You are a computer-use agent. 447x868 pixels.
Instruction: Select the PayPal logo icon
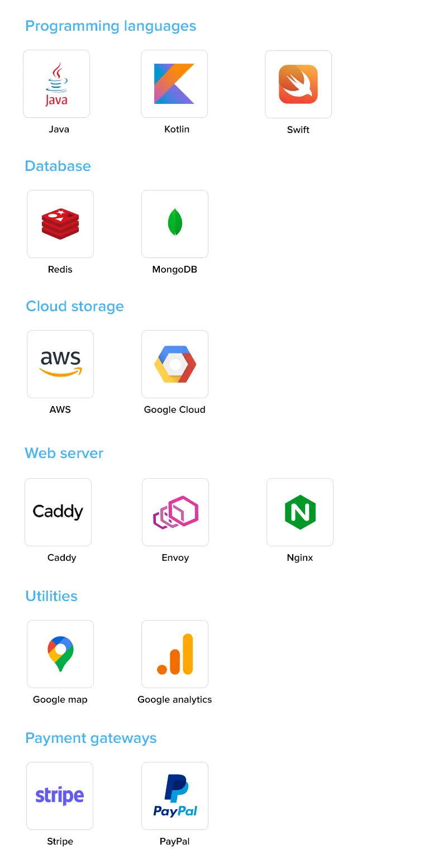(175, 796)
